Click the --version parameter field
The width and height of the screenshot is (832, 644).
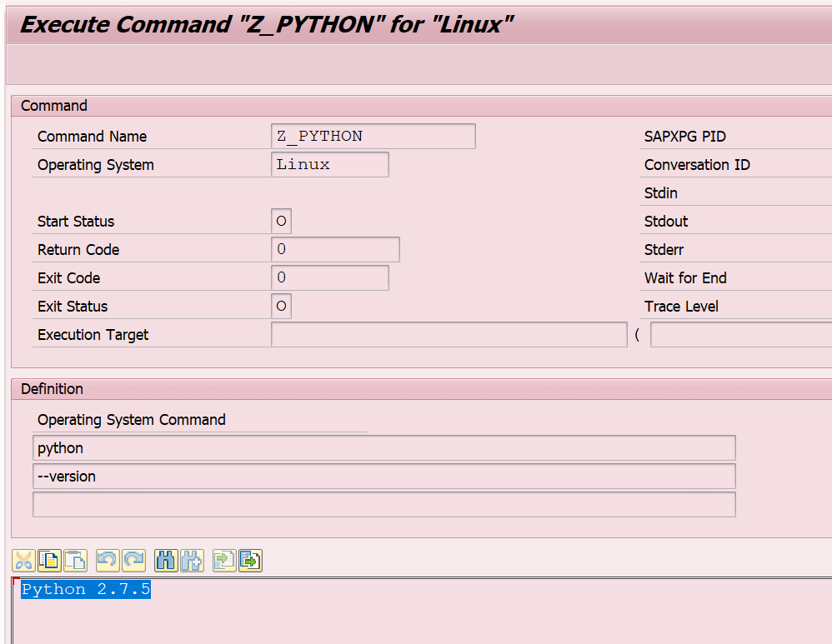click(383, 477)
